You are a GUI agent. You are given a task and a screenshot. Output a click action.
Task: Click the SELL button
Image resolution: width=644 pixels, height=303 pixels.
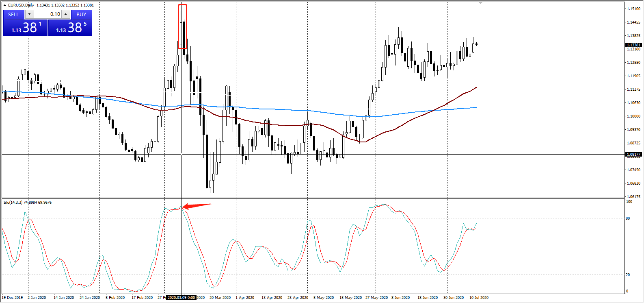point(13,14)
